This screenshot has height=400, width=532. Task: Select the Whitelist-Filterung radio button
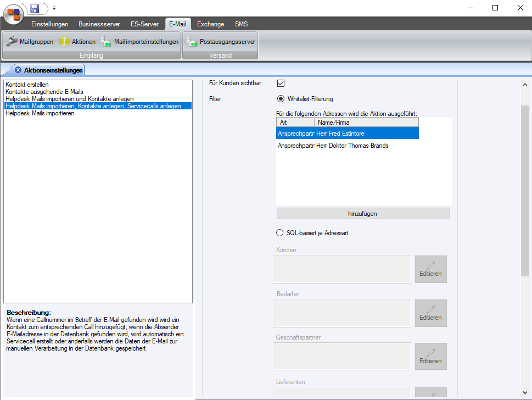click(x=281, y=99)
